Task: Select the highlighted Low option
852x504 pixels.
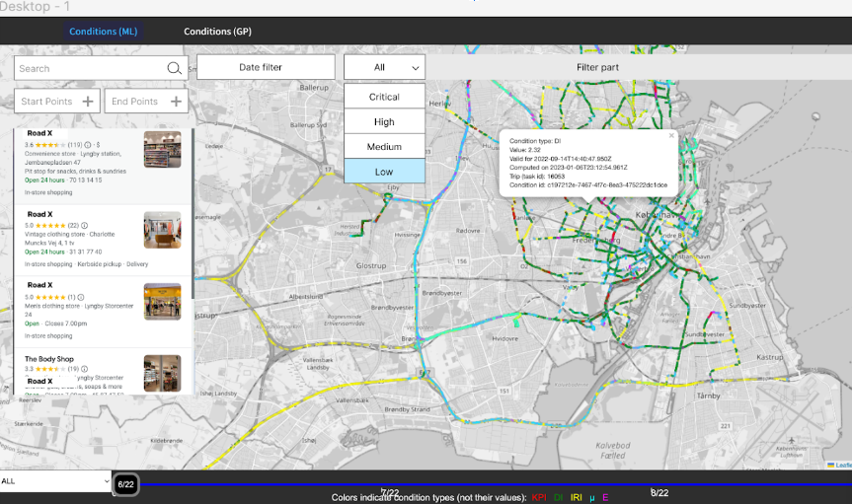Action: pyautogui.click(x=384, y=172)
